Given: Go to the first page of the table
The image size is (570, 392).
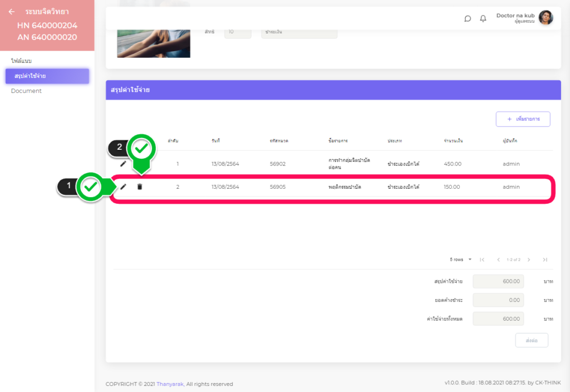Looking at the screenshot, I should [x=482, y=259].
